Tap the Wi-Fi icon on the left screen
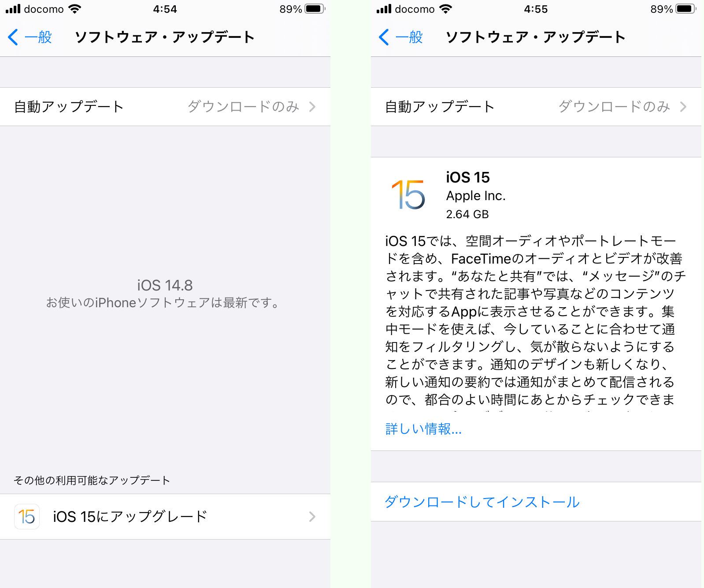 (75, 9)
